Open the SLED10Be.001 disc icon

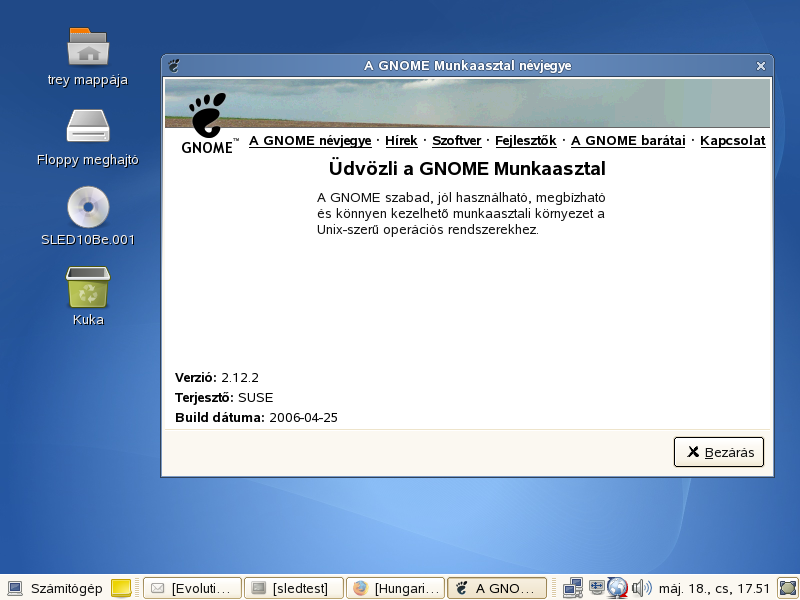pyautogui.click(x=88, y=207)
